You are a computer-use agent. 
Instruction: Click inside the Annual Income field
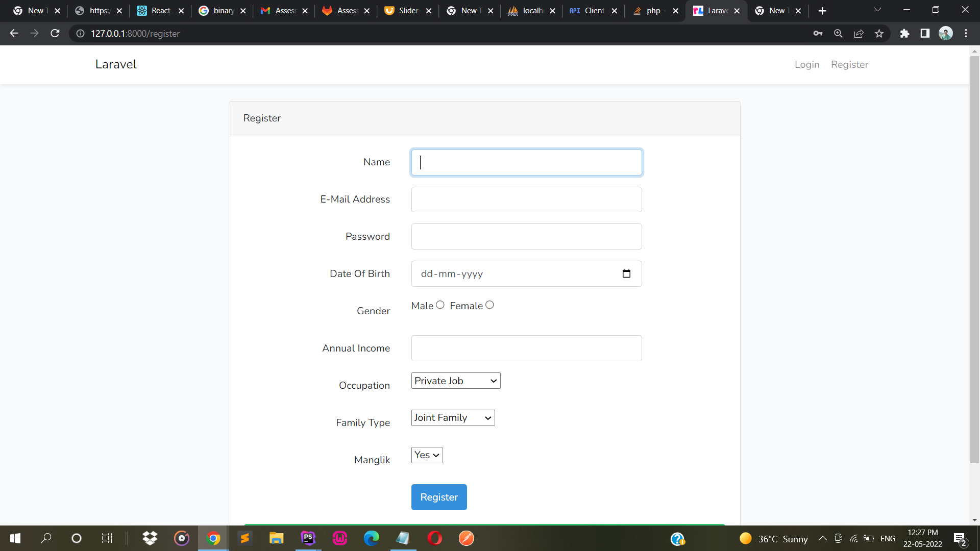click(526, 348)
